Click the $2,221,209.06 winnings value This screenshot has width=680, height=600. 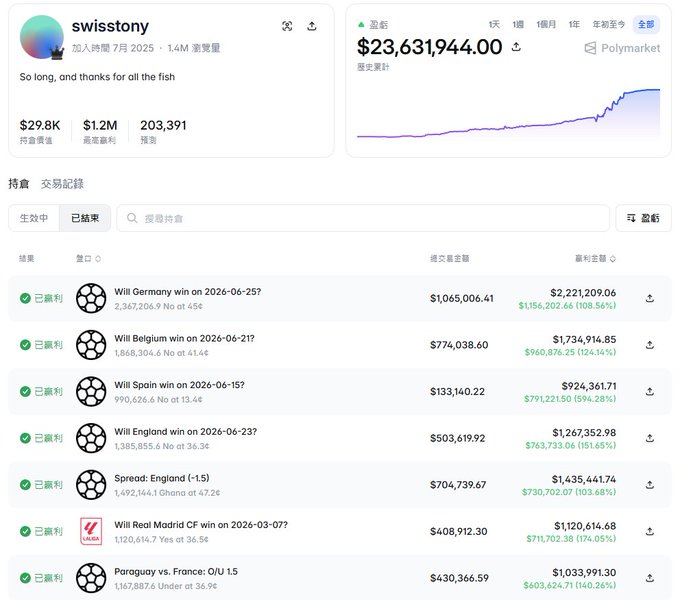(583, 293)
